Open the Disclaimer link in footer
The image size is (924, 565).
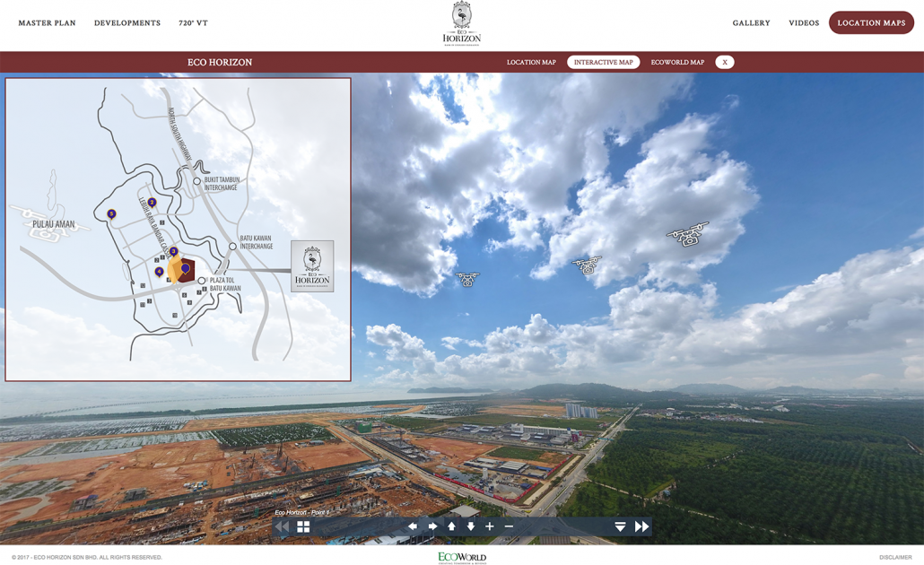(894, 557)
